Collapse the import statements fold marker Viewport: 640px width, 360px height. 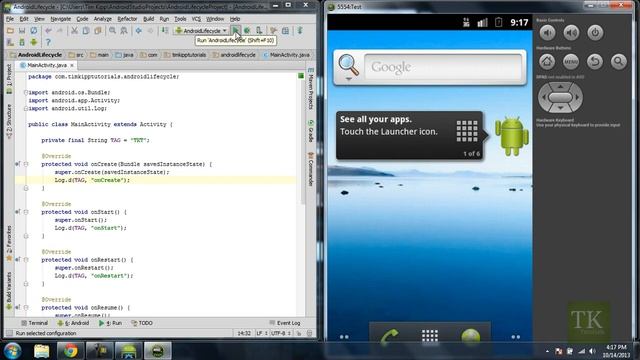pyautogui.click(x=26, y=93)
